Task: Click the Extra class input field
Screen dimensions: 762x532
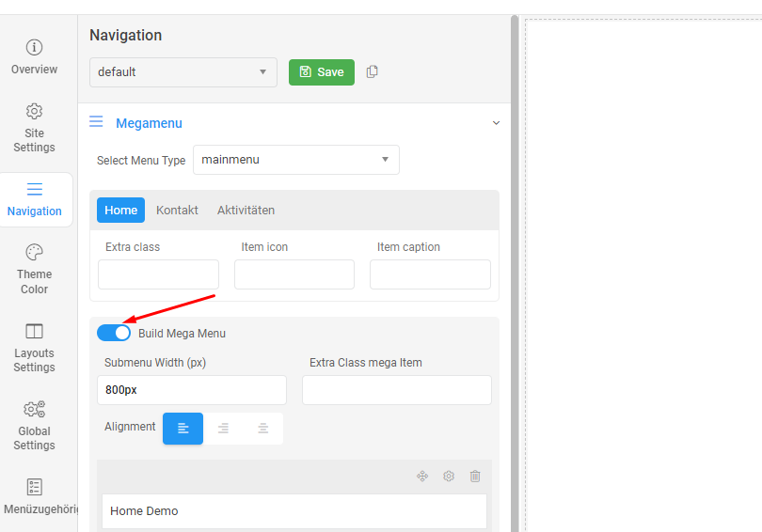Action: (158, 274)
